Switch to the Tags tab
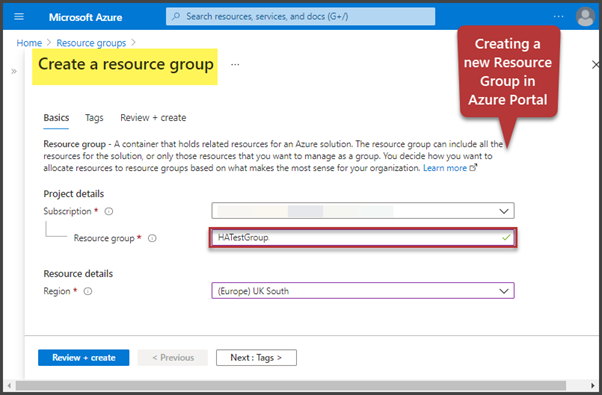Screen dimensions: 602x395 (94, 118)
